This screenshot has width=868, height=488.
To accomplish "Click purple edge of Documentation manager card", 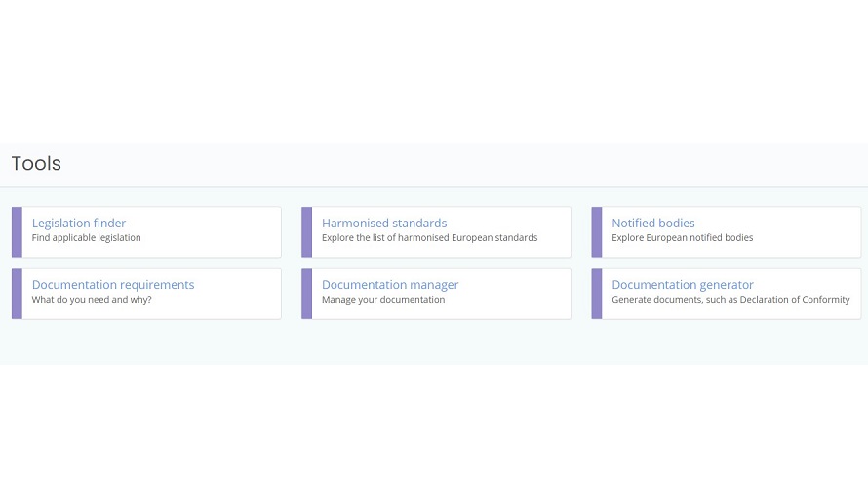I will pos(306,294).
